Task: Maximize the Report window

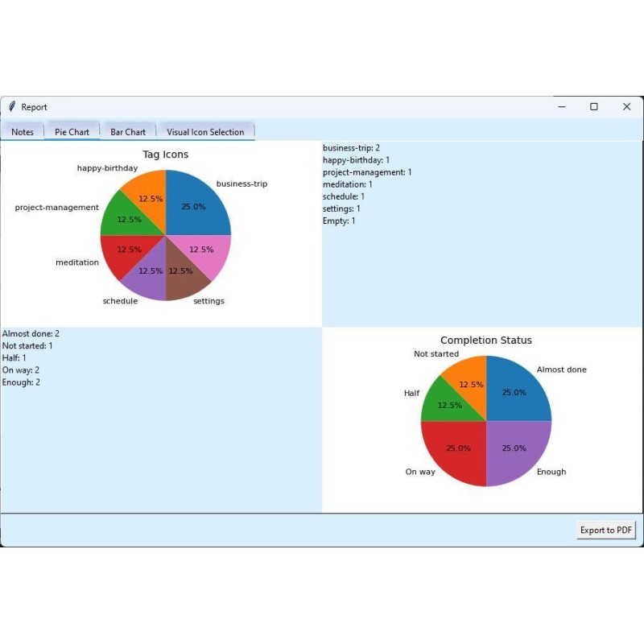Action: pyautogui.click(x=594, y=106)
